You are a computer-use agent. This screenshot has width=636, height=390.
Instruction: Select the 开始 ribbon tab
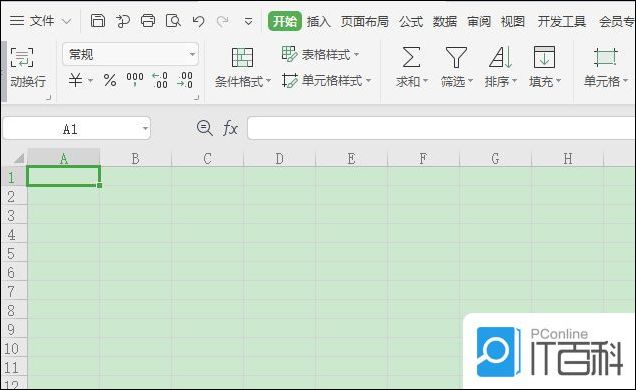coord(285,21)
